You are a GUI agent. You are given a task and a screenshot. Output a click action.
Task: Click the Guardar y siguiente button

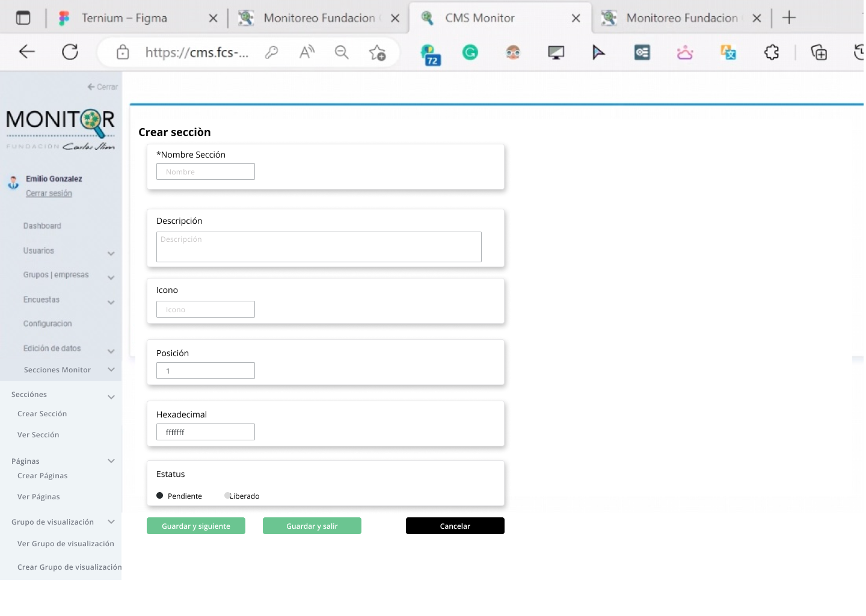[196, 526]
